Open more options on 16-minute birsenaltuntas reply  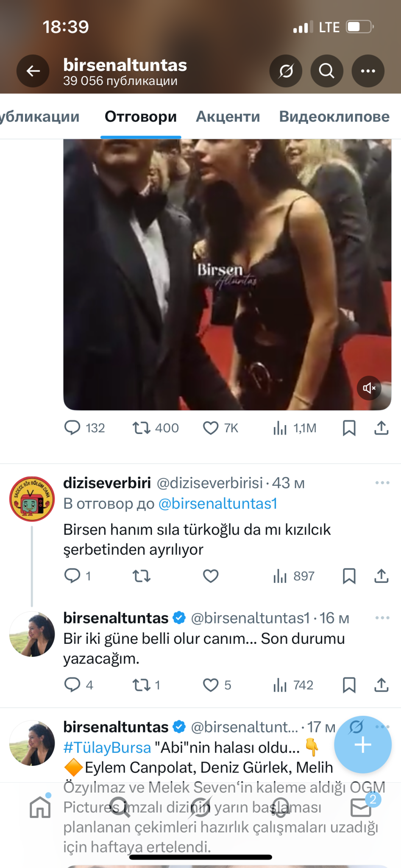tap(382, 618)
